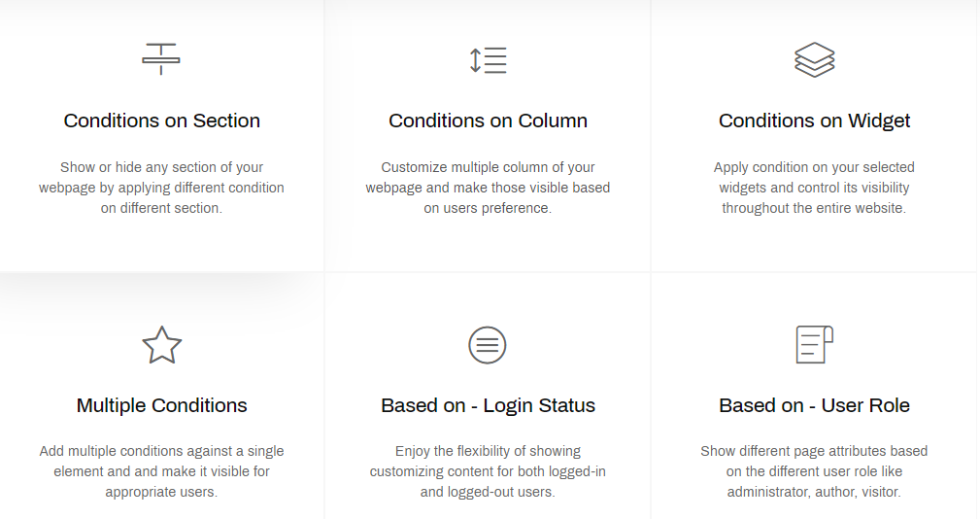Click the 'Show or hide any section' description
Viewport: 980px width, 519px height.
pyautogui.click(x=162, y=188)
